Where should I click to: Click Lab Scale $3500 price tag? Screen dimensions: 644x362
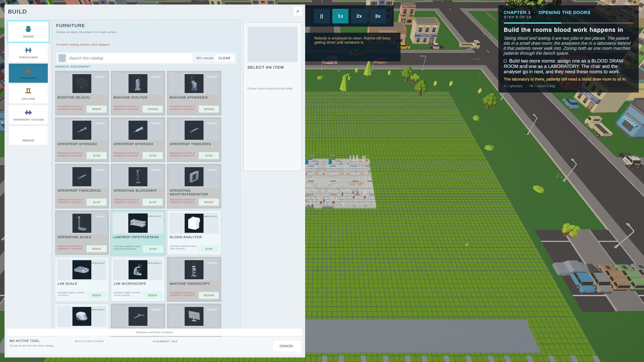click(97, 295)
